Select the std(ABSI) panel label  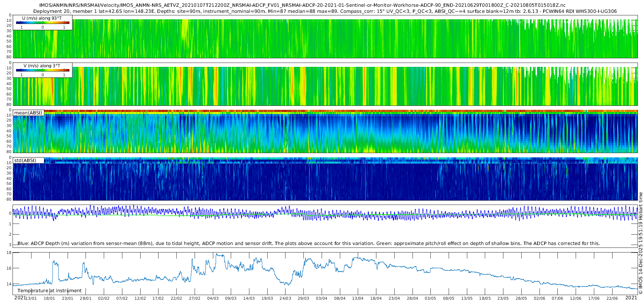tap(25, 160)
